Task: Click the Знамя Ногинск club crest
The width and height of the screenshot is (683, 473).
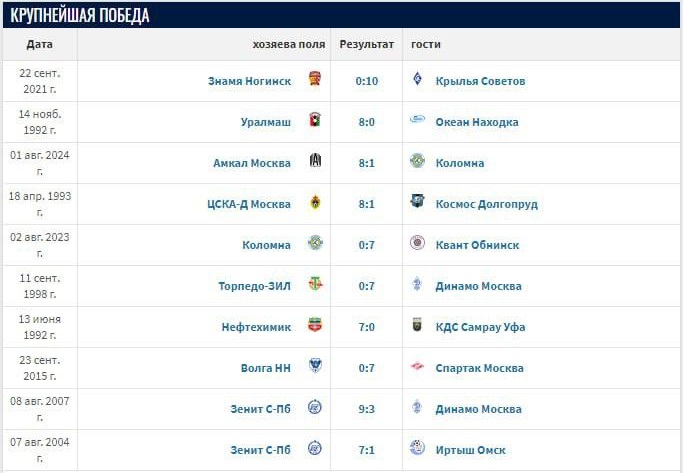Action: click(315, 81)
